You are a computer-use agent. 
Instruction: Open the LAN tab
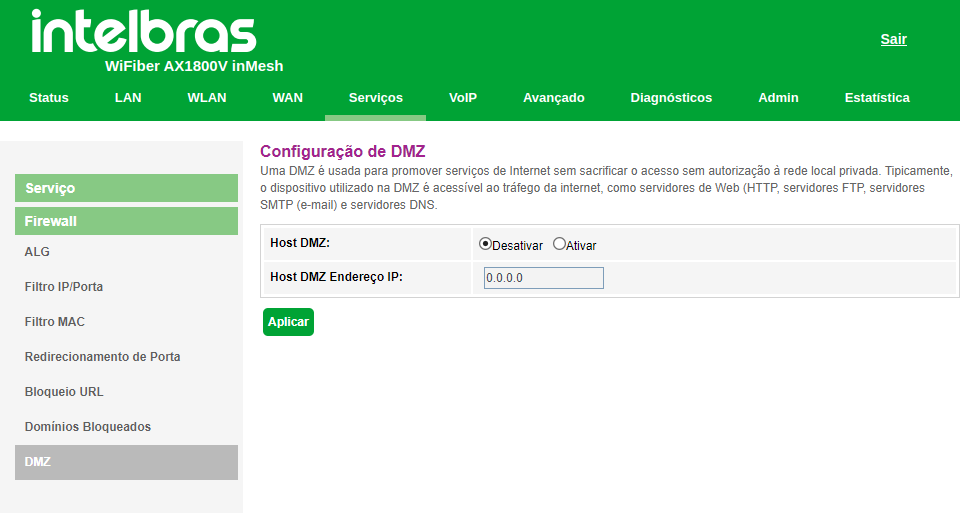(128, 98)
